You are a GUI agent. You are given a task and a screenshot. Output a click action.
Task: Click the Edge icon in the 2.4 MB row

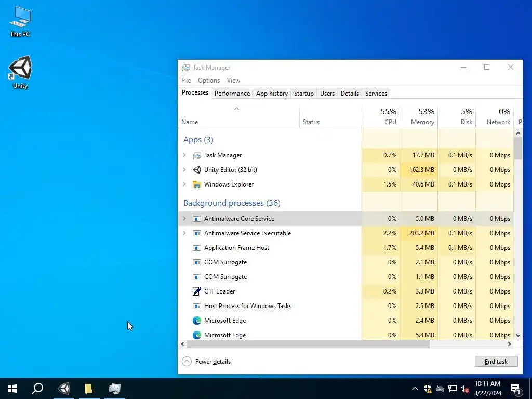click(197, 321)
